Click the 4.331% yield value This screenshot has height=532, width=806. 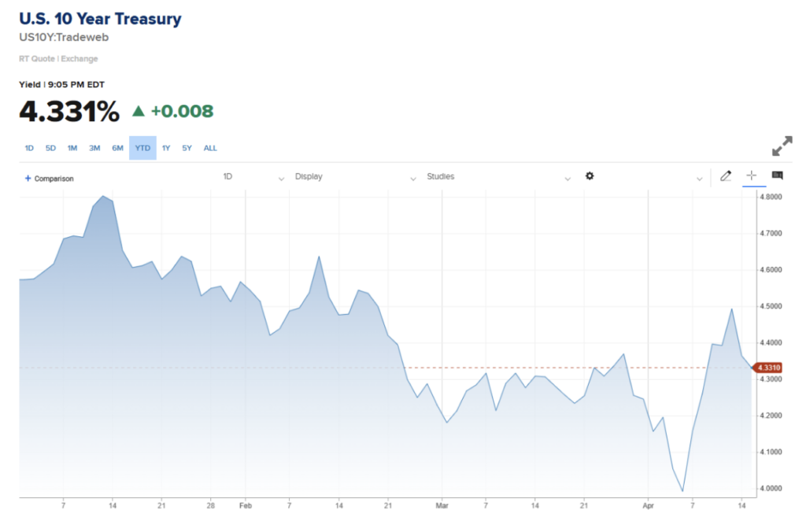pos(69,112)
